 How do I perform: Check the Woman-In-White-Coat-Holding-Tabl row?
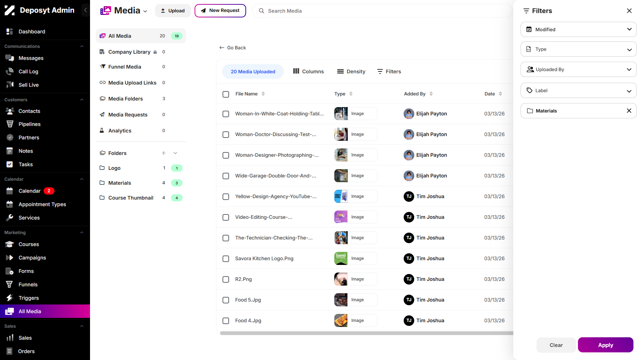226,114
